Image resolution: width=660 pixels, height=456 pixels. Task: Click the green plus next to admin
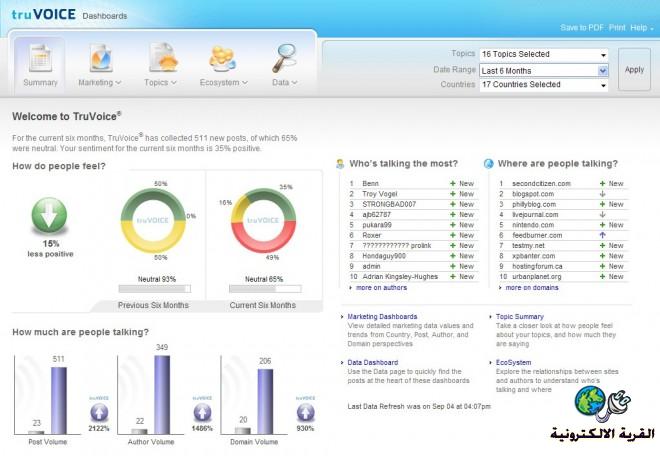click(453, 266)
